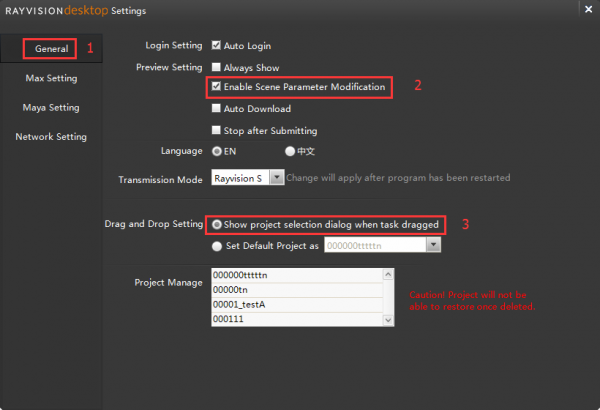The image size is (600, 410).
Task: Toggle Enable Scene Parameter Modification checkbox
Action: point(216,87)
